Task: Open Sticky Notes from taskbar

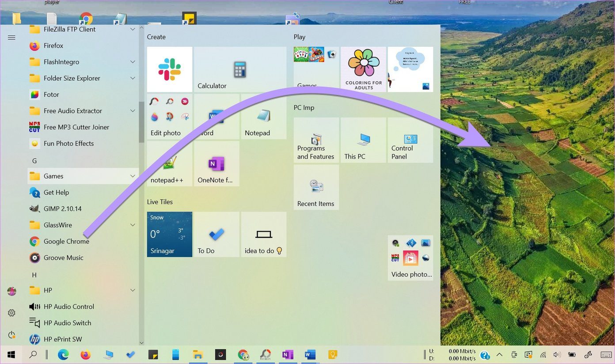Action: coord(153,355)
